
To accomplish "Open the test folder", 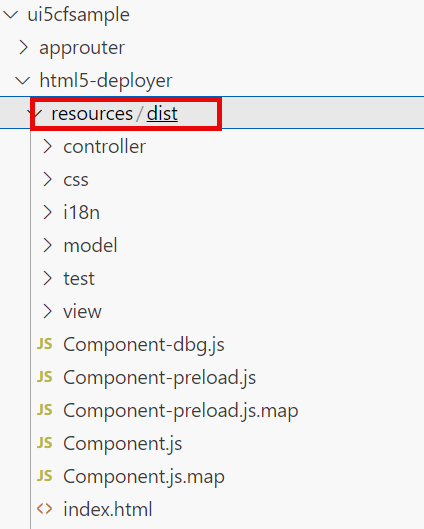I will click(79, 278).
